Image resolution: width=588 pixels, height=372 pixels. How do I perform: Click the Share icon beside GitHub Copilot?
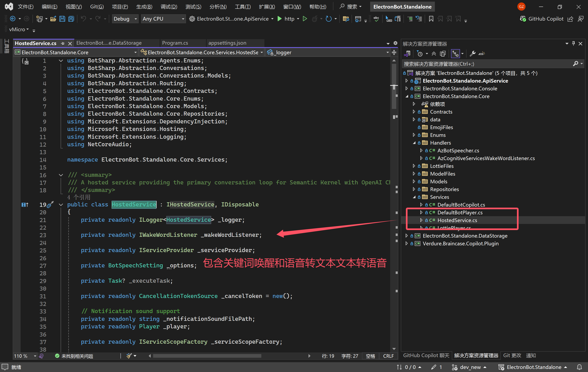(x=570, y=19)
